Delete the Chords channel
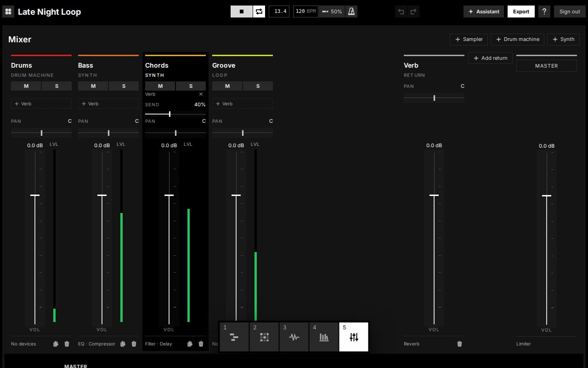 (201, 344)
